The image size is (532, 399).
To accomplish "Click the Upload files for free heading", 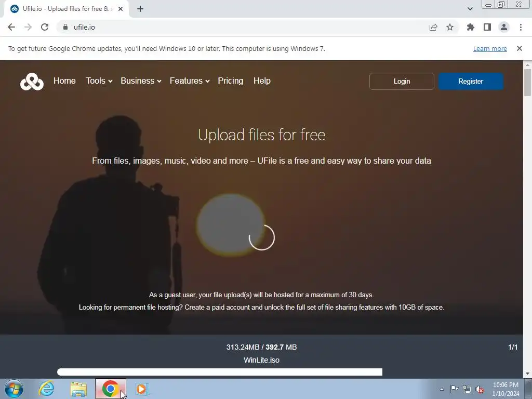I will 262,135.
